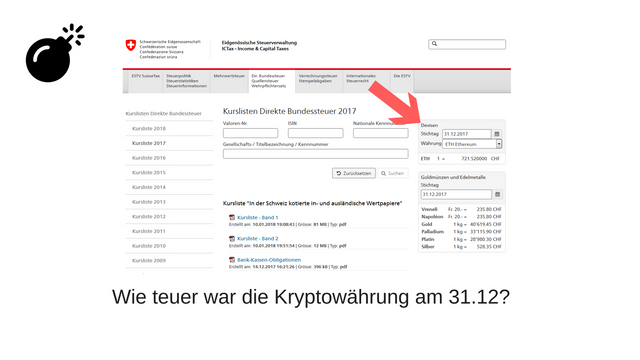This screenshot has width=640, height=360.
Task: Click the Platin price row
Action: (x=461, y=239)
